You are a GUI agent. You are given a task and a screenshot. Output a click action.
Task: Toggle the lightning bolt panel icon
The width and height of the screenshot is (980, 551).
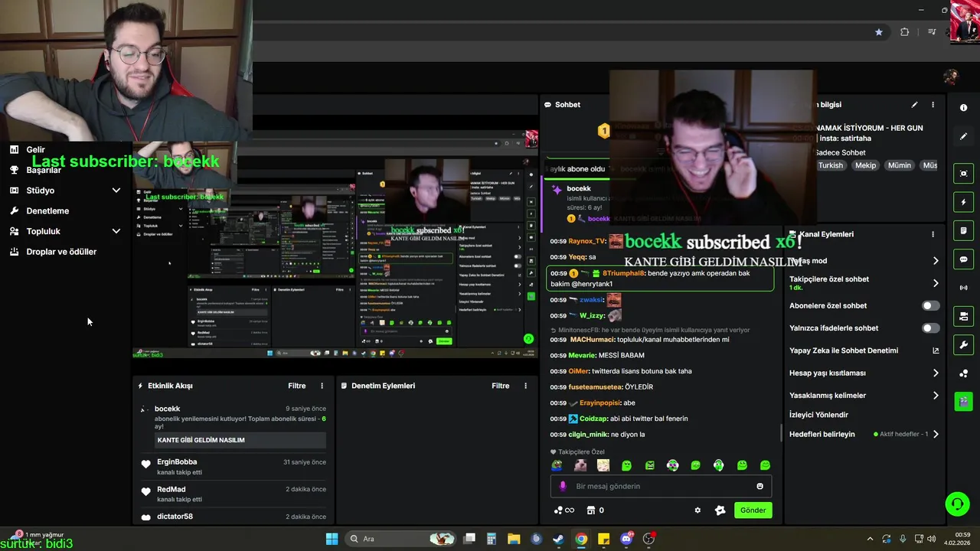[963, 202]
